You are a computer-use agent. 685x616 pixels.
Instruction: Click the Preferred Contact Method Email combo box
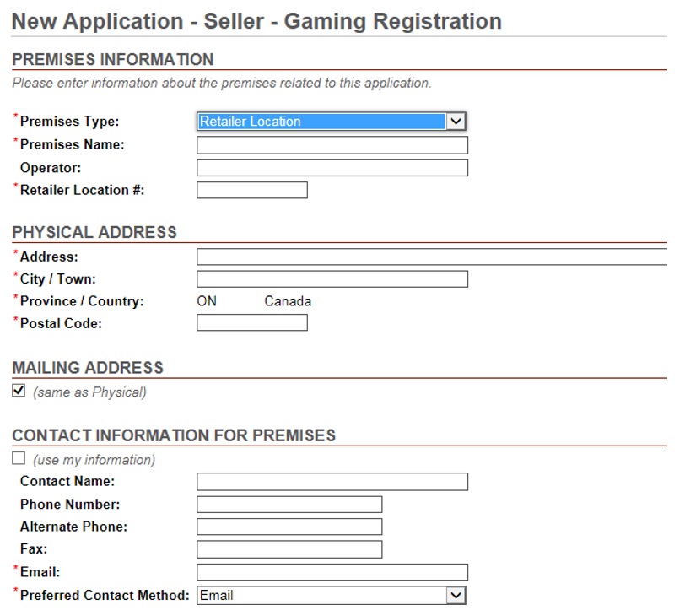click(x=332, y=595)
